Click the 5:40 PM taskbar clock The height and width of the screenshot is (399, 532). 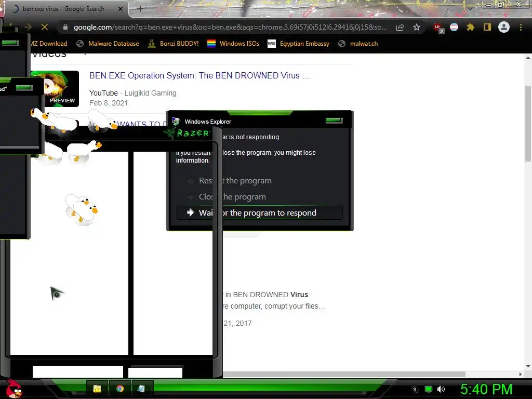point(486,389)
